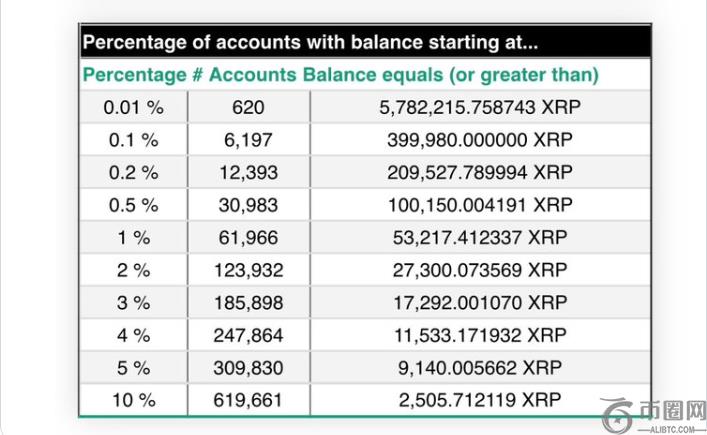Select the 10 % percentage cell
The image size is (707, 435).
pyautogui.click(x=133, y=400)
